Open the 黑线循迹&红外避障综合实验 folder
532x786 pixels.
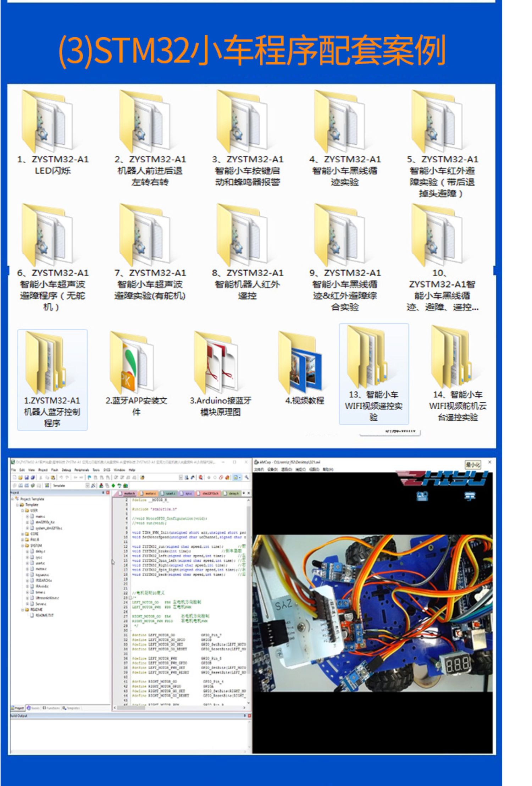(345, 257)
